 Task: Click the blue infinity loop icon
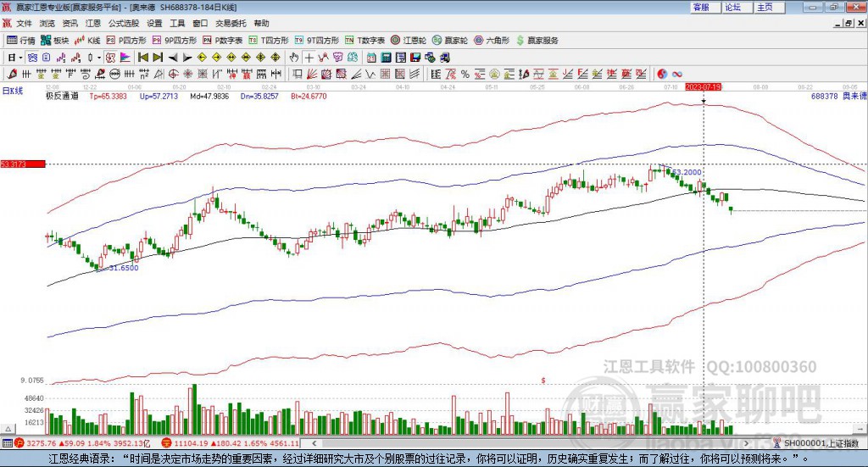click(677, 74)
